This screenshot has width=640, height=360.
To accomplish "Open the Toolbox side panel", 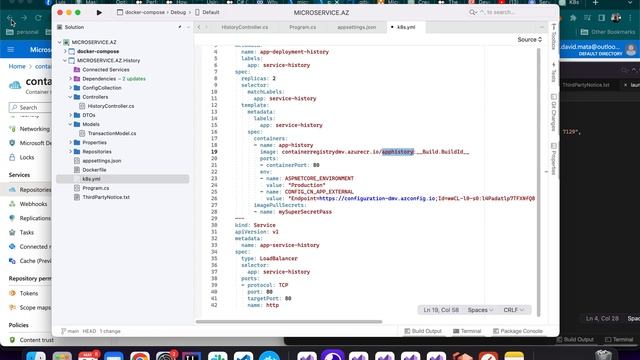I will point(553,37).
